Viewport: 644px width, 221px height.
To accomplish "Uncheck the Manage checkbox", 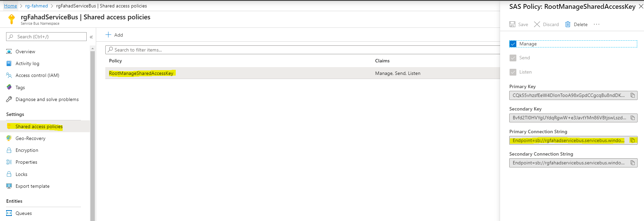I will (513, 44).
